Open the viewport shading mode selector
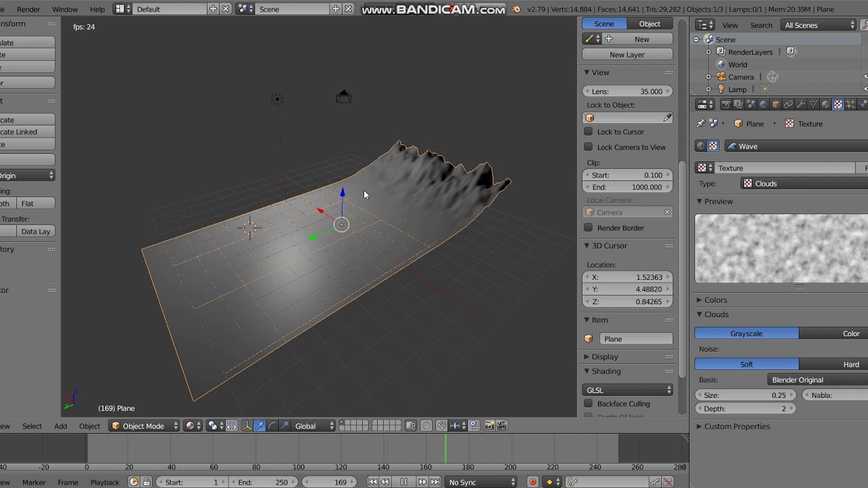Viewport: 868px width, 488px height. 194,426
